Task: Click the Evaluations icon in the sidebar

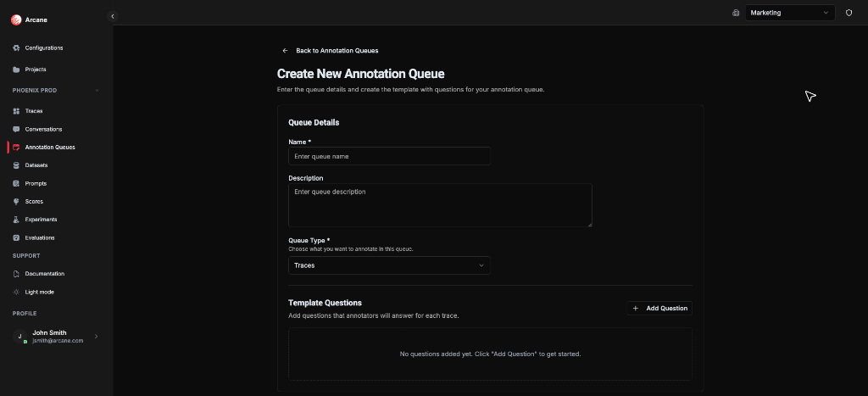Action: click(16, 238)
